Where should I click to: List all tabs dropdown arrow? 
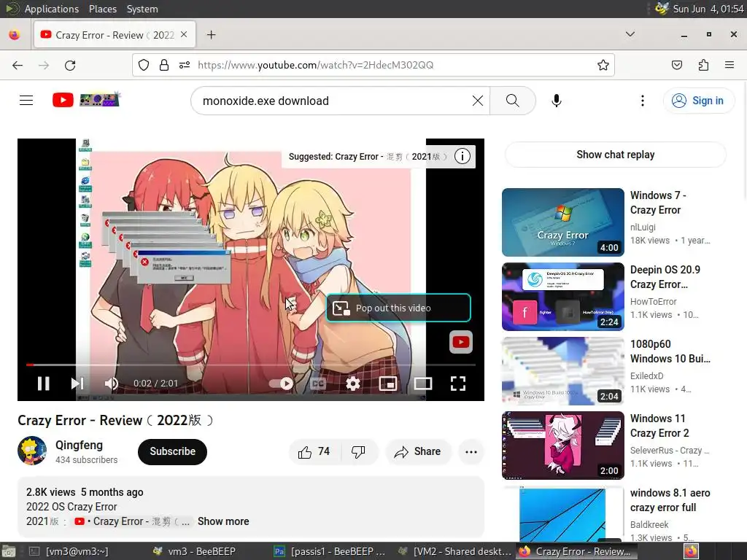[630, 34]
